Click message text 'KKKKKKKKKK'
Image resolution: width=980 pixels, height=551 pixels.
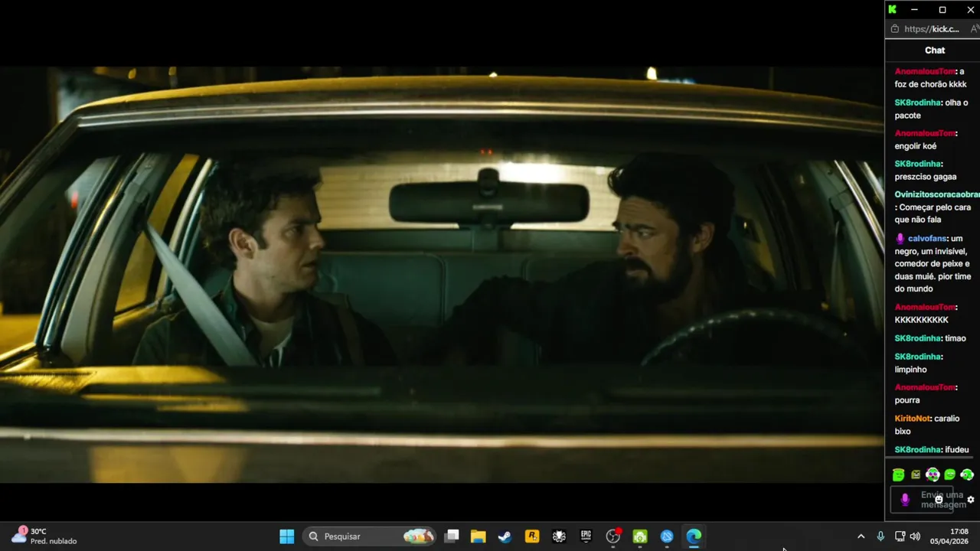coord(922,320)
